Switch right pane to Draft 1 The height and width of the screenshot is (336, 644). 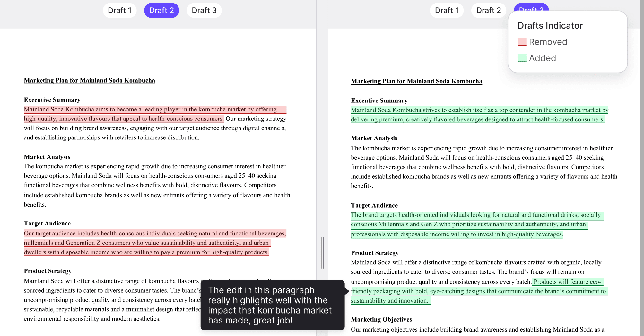coord(447,10)
